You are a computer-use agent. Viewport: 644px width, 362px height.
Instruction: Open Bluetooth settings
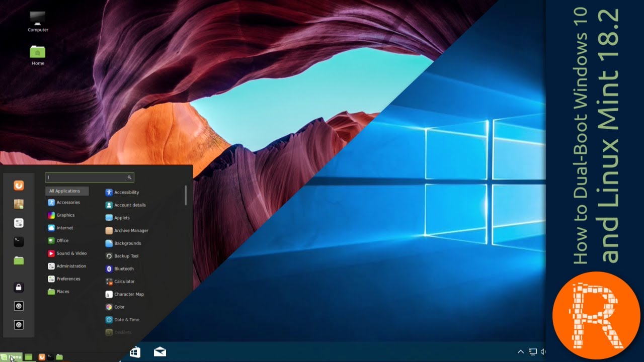click(120, 269)
